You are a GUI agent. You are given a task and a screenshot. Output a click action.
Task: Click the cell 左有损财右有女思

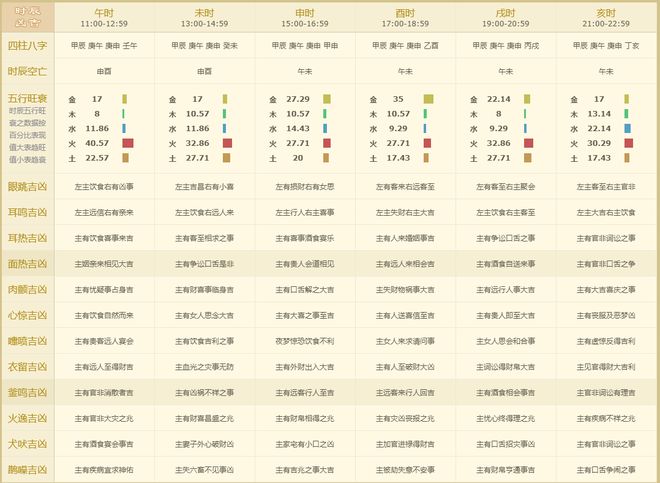305,187
